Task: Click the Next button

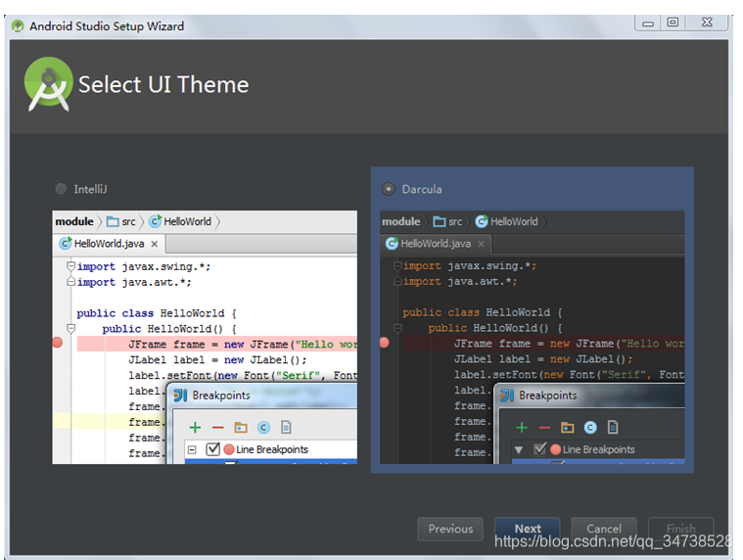Action: coord(528,529)
